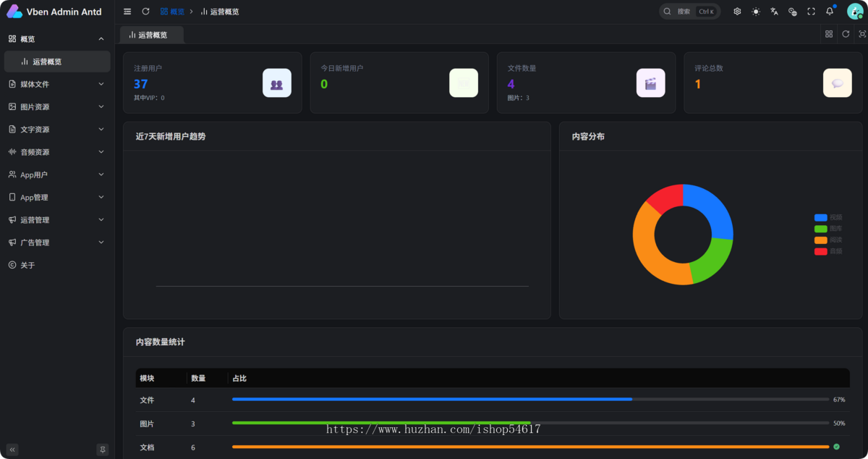Expand the App用户 menu chevron
868x459 pixels.
coord(101,174)
